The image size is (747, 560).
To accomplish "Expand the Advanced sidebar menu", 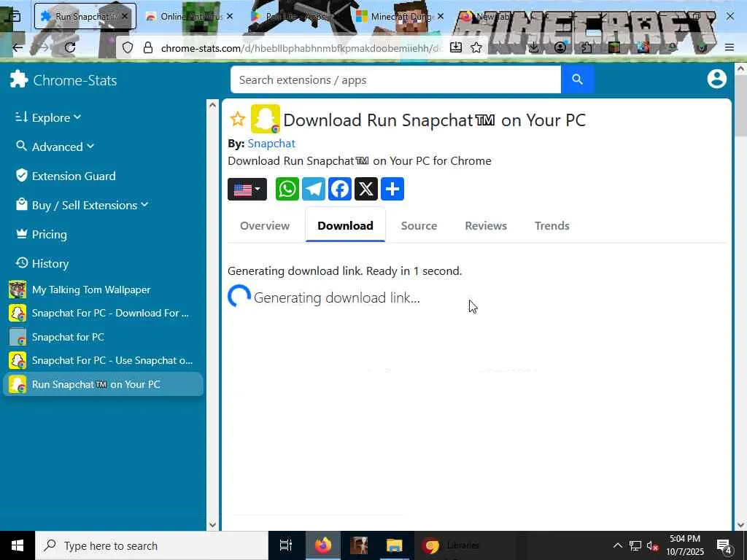I will pos(55,147).
